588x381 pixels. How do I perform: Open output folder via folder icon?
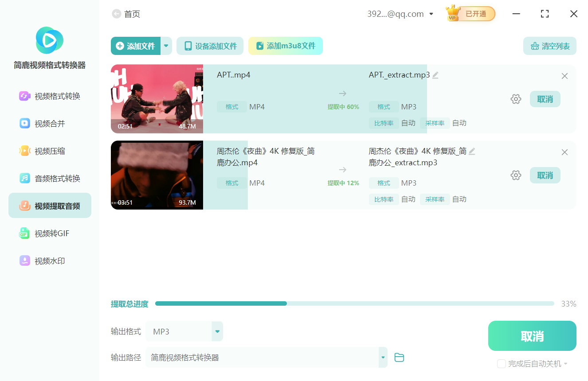tap(399, 358)
